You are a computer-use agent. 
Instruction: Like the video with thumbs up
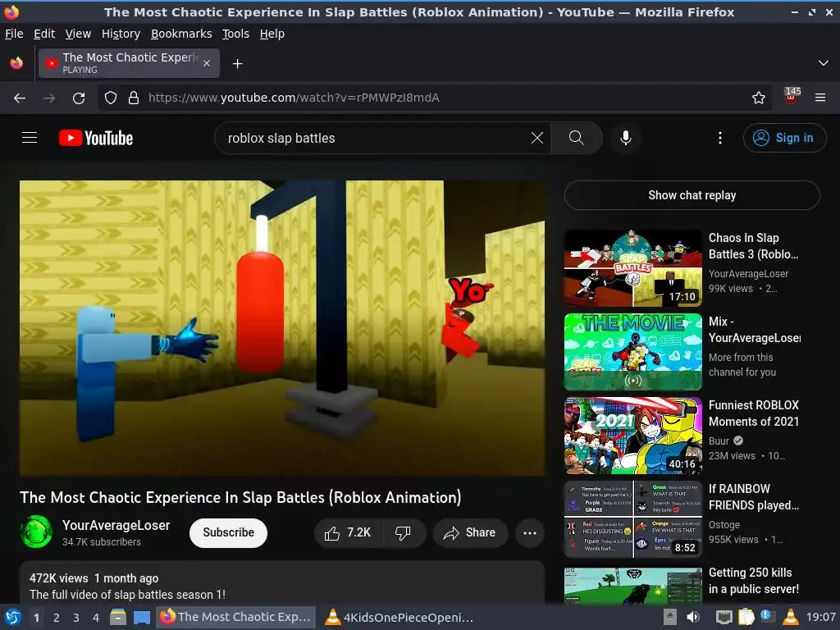pos(348,532)
